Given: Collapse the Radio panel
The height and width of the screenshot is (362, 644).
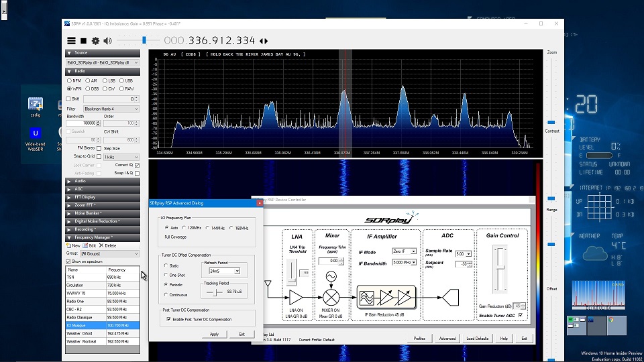Looking at the screenshot, I should coord(102,72).
